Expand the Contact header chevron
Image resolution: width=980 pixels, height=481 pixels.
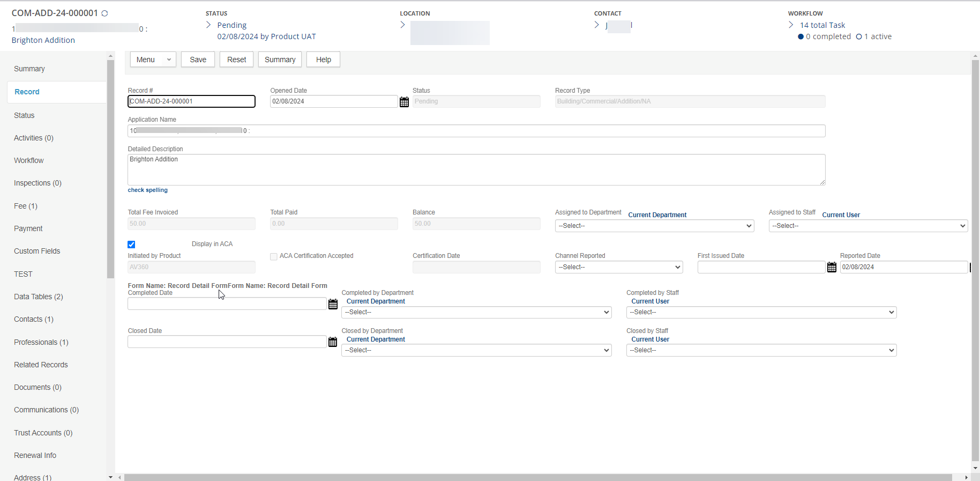pos(596,25)
